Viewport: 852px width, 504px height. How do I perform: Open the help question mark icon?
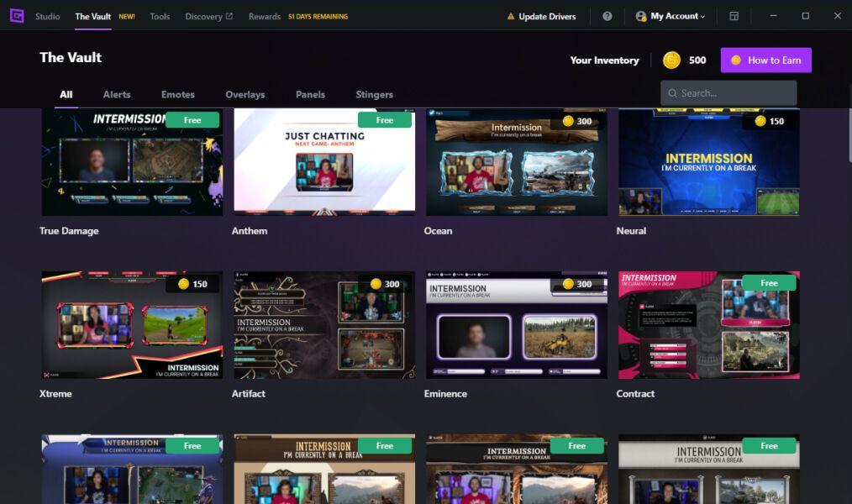click(x=607, y=16)
